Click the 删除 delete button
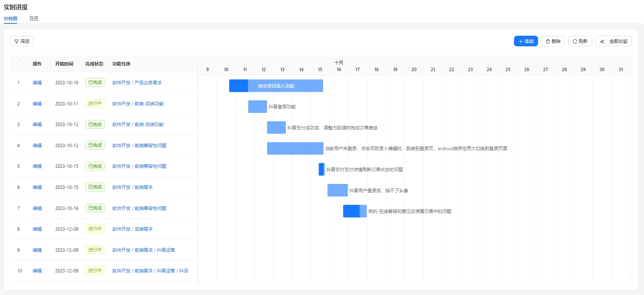The height and width of the screenshot is (295, 644). [x=553, y=41]
